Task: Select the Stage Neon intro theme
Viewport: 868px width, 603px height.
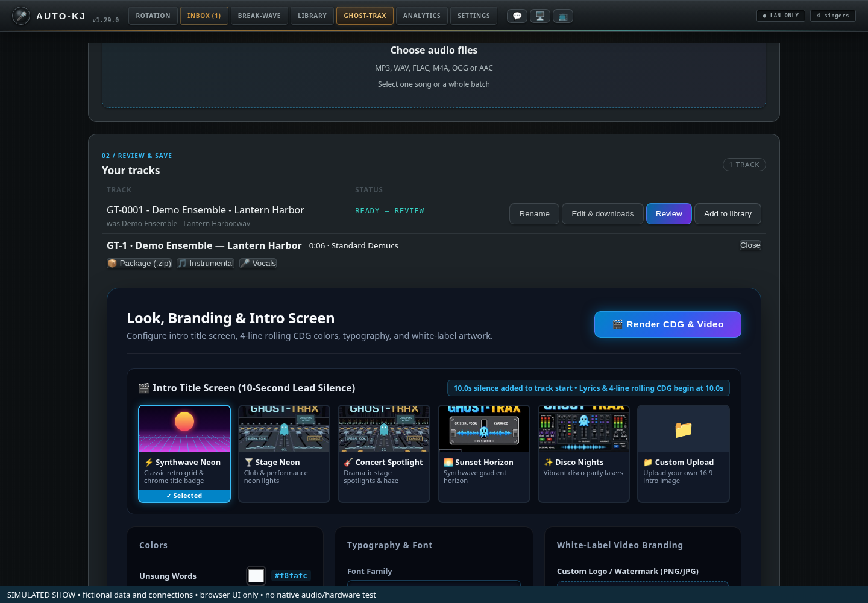Action: tap(284, 453)
